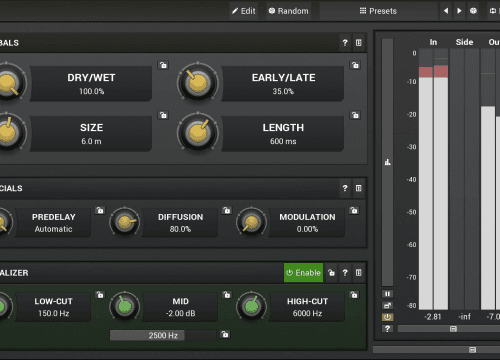Click the meter histogram icon

click(x=387, y=162)
